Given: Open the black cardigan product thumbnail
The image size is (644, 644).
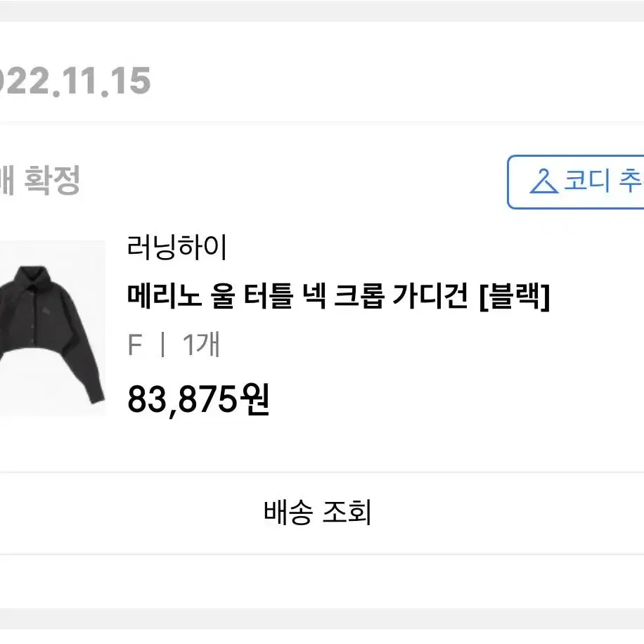Looking at the screenshot, I should pyautogui.click(x=53, y=328).
